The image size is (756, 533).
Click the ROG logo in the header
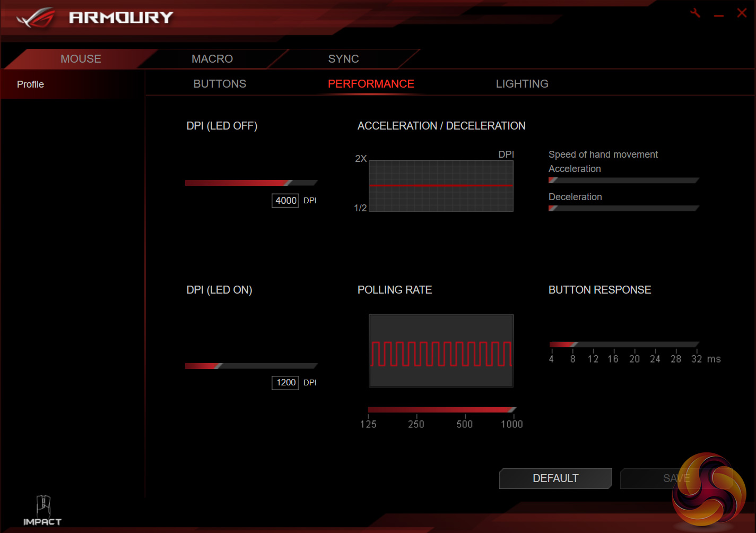tap(36, 18)
